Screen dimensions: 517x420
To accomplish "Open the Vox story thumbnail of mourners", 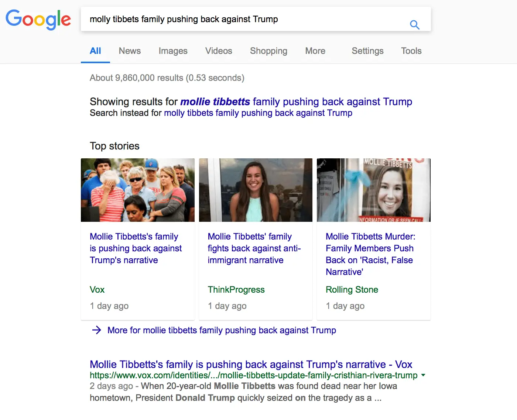I will 138,190.
